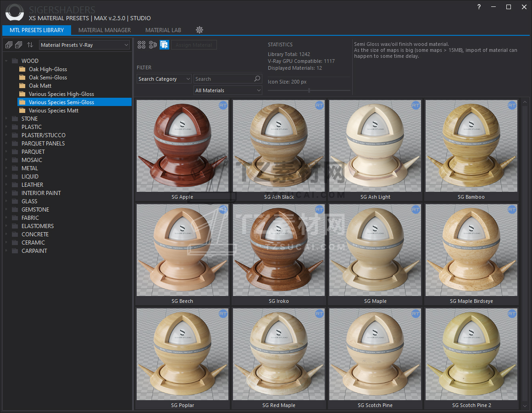Select the INTERIOR PAINT category
The image size is (532, 413).
pyautogui.click(x=41, y=193)
